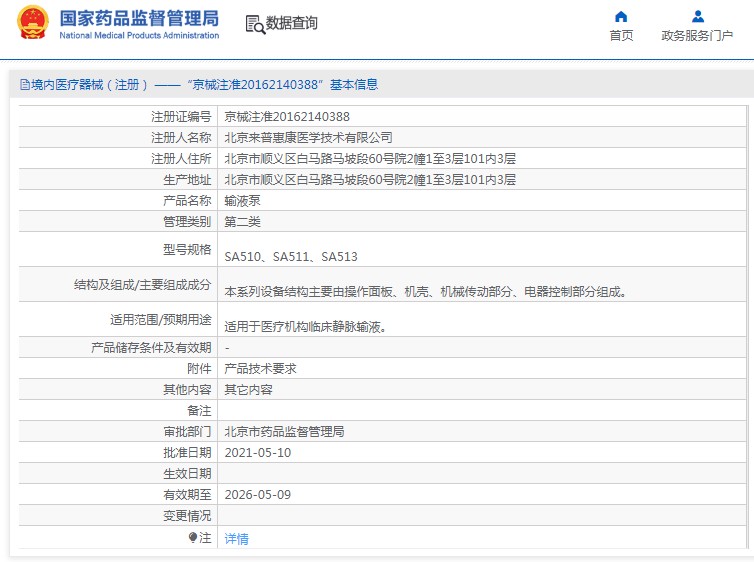Click the 首页 home icon

click(x=621, y=17)
